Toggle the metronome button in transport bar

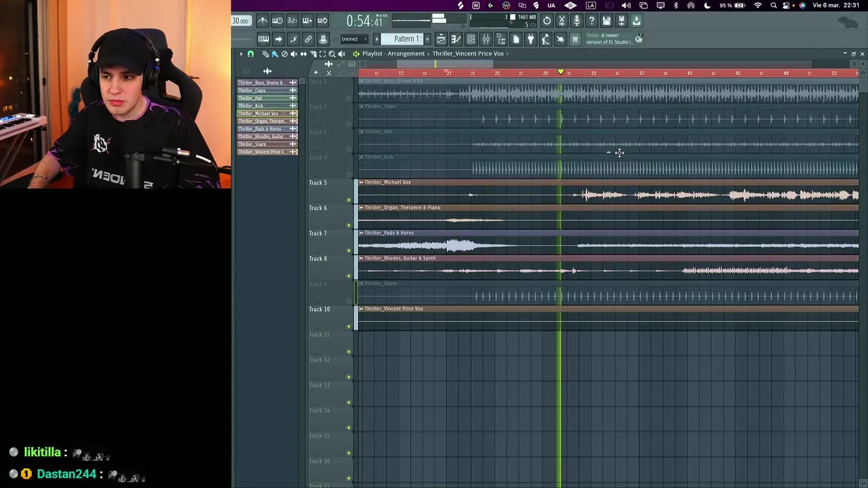262,20
